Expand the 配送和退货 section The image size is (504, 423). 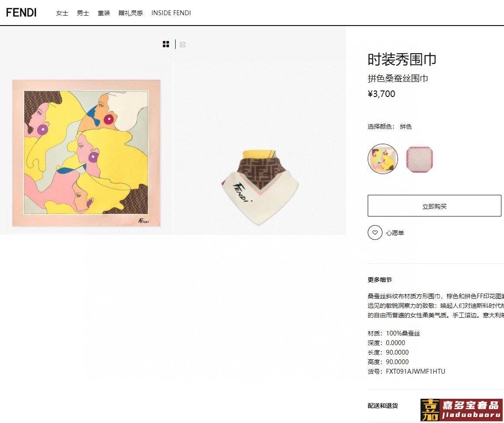(x=383, y=406)
